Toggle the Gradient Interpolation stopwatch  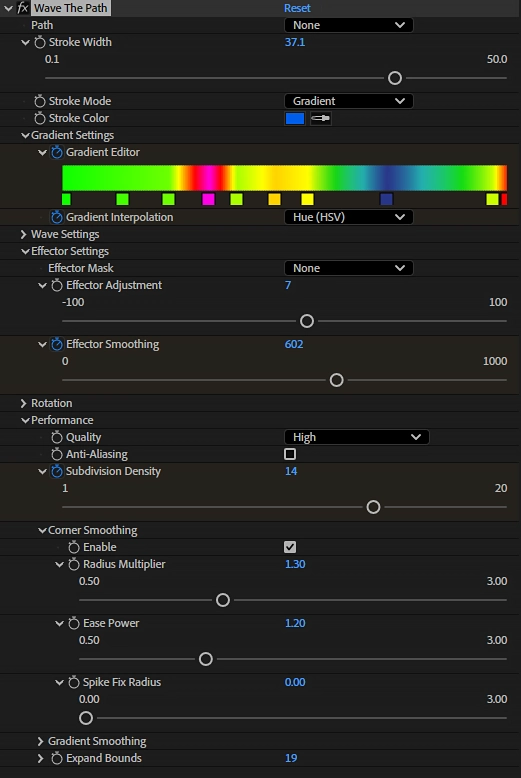tap(57, 217)
